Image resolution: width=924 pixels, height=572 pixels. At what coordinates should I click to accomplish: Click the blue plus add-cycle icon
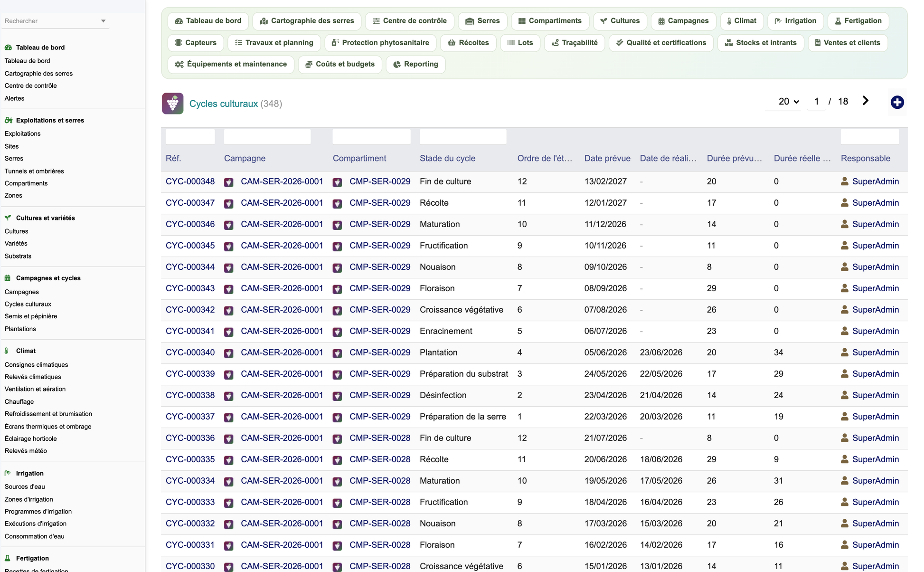tap(897, 102)
